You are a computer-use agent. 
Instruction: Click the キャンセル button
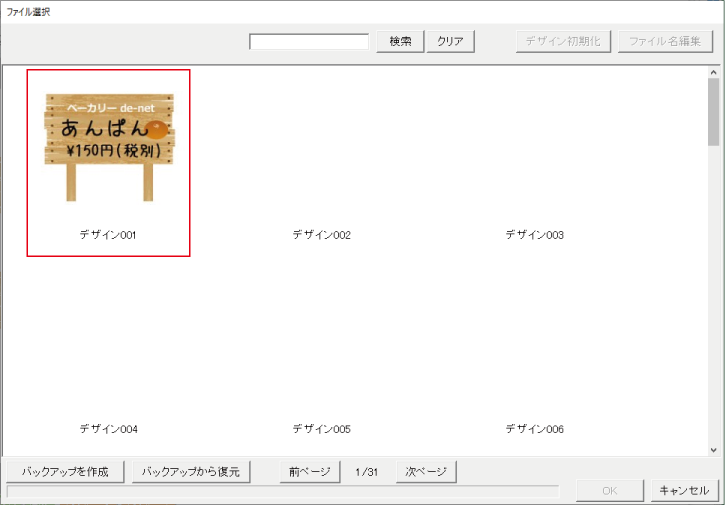pyautogui.click(x=685, y=491)
